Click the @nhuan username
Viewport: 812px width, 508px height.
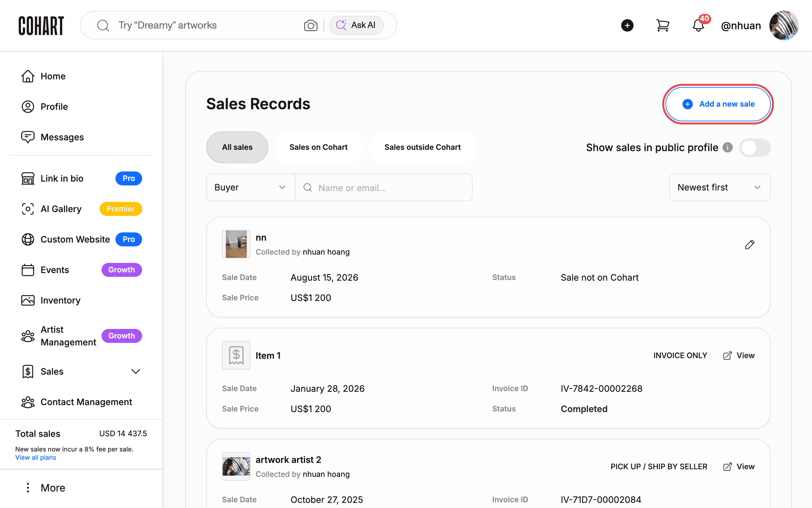[741, 25]
